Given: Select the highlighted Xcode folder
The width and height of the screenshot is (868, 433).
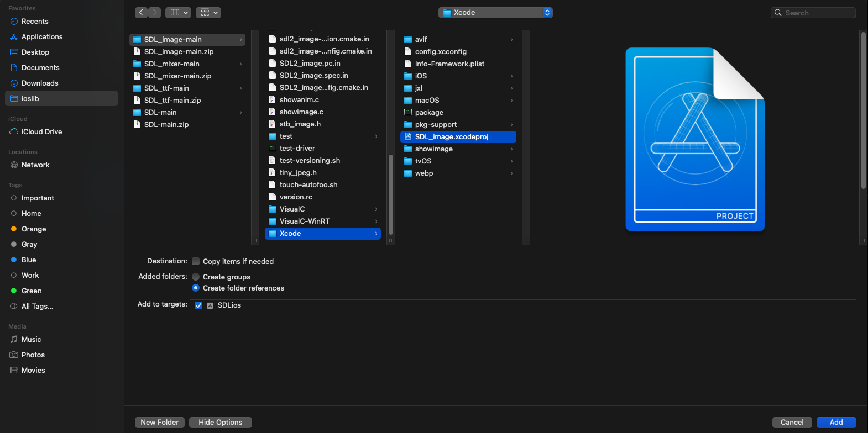Looking at the screenshot, I should tap(323, 233).
